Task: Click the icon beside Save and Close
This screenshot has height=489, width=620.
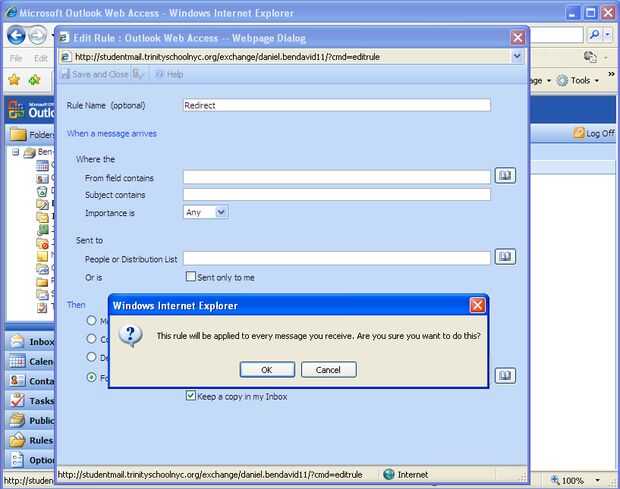Action: point(138,74)
